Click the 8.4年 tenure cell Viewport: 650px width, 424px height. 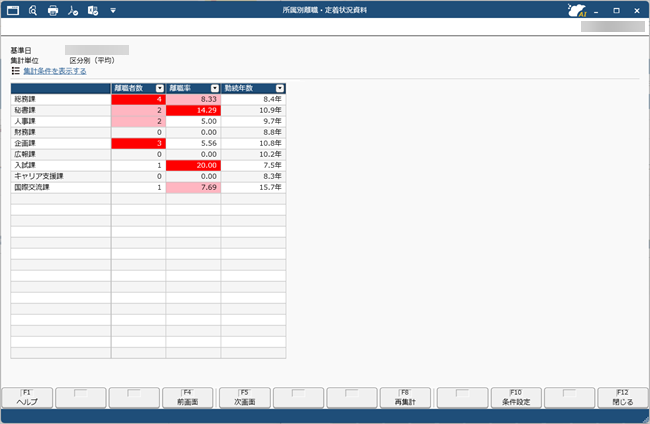tap(253, 99)
